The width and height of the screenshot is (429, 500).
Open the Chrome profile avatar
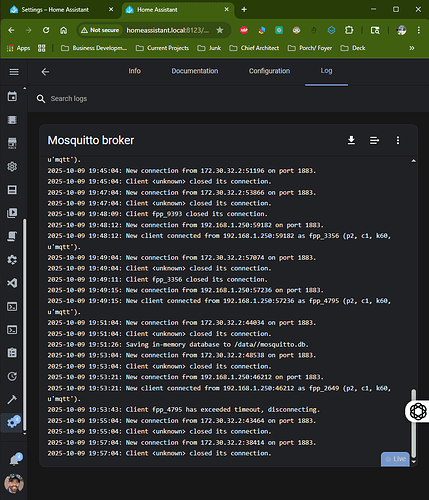point(401,30)
